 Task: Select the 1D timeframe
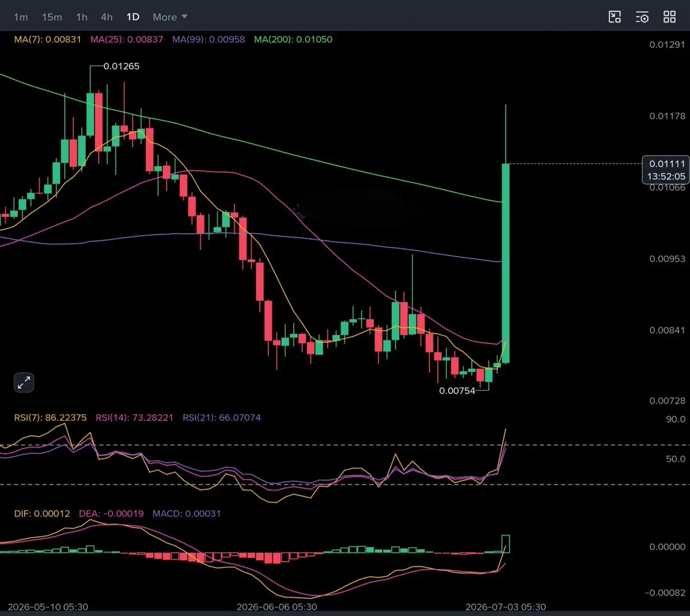(133, 17)
